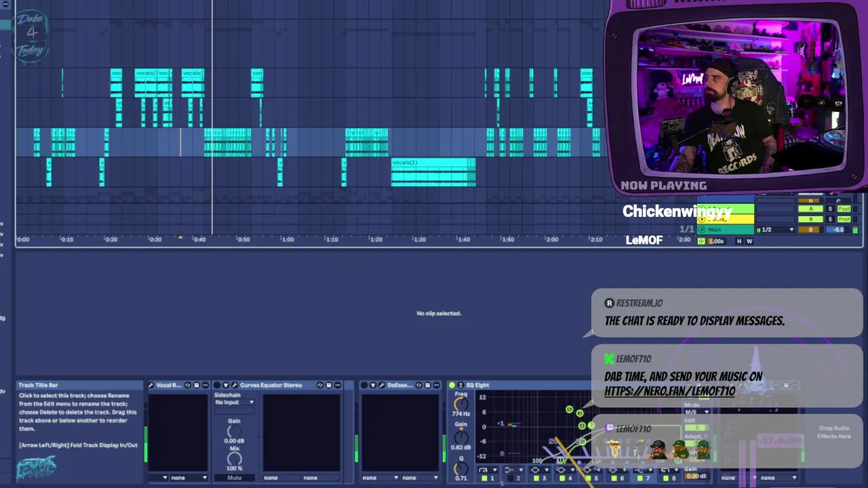Click EQ Eight Edit S button
This screenshot has height=488, width=868.
click(697, 428)
